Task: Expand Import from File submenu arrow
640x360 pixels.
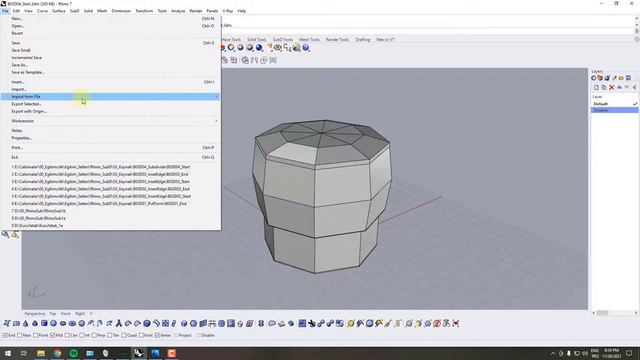Action: [x=216, y=97]
